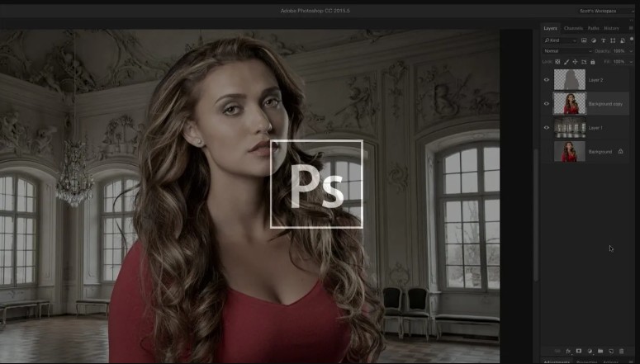640x364 pixels.
Task: Switch to the Channels tab
Action: pyautogui.click(x=573, y=28)
